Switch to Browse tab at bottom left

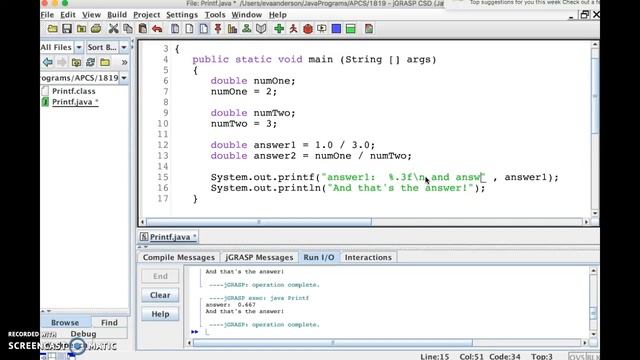(x=65, y=322)
